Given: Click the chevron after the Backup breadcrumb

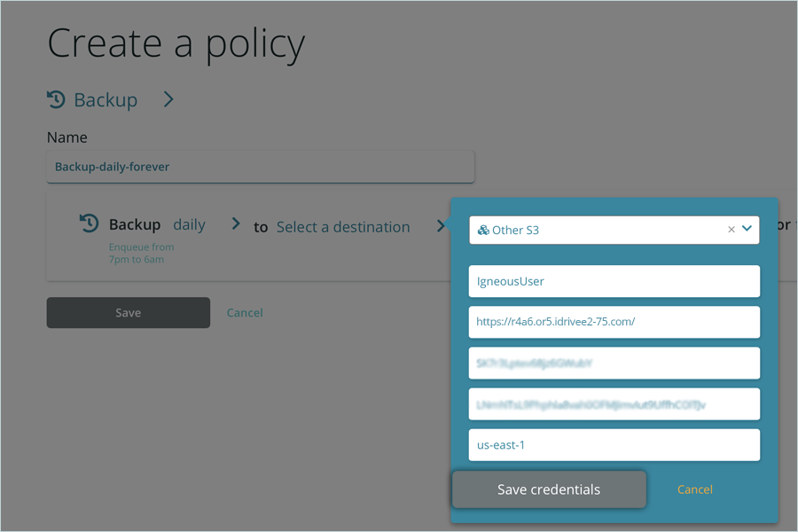Looking at the screenshot, I should (168, 99).
